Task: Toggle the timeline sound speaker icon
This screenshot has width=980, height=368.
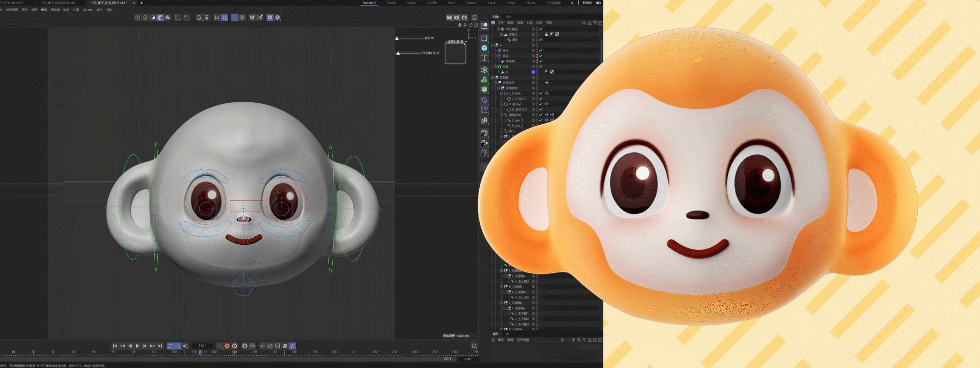Action: coord(185,346)
